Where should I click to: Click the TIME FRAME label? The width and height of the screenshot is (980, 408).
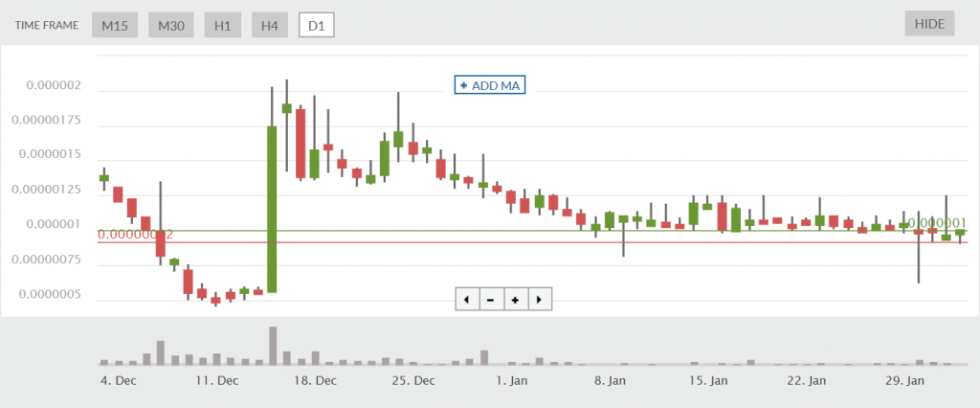pyautogui.click(x=47, y=26)
